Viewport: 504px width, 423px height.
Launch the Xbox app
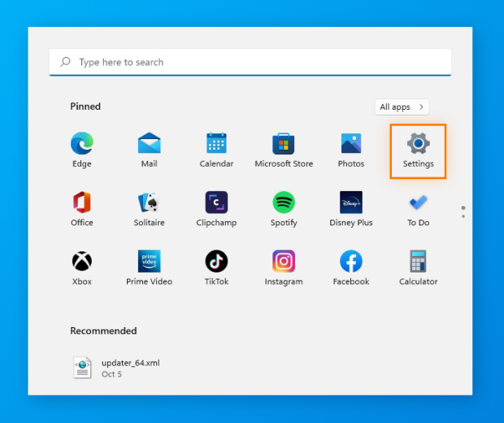pos(81,262)
